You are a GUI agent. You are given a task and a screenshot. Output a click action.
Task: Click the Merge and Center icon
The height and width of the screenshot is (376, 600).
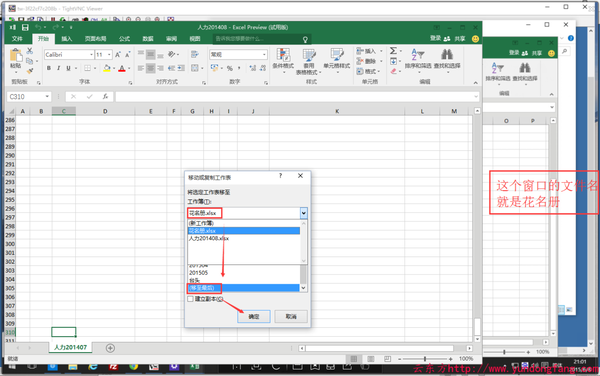[x=195, y=68]
